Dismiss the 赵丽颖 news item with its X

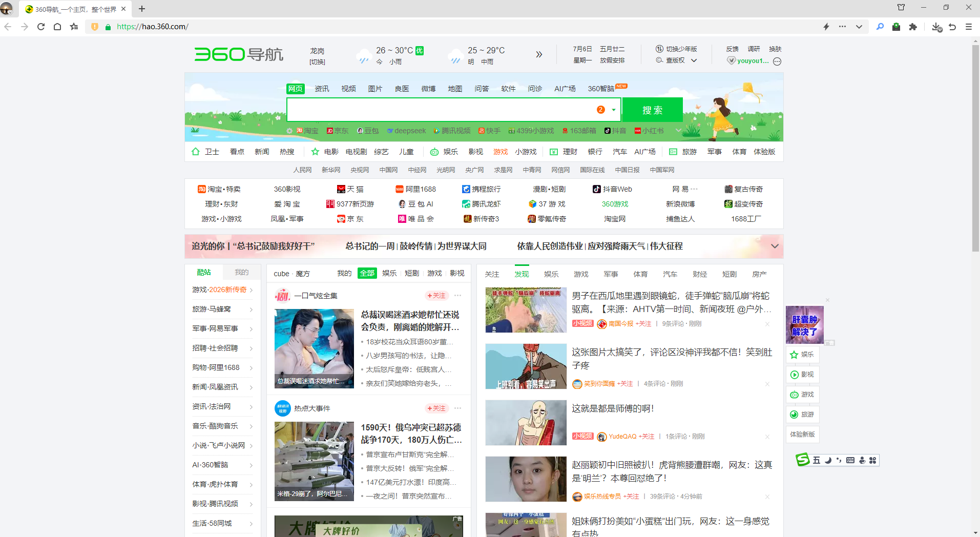[x=767, y=497]
